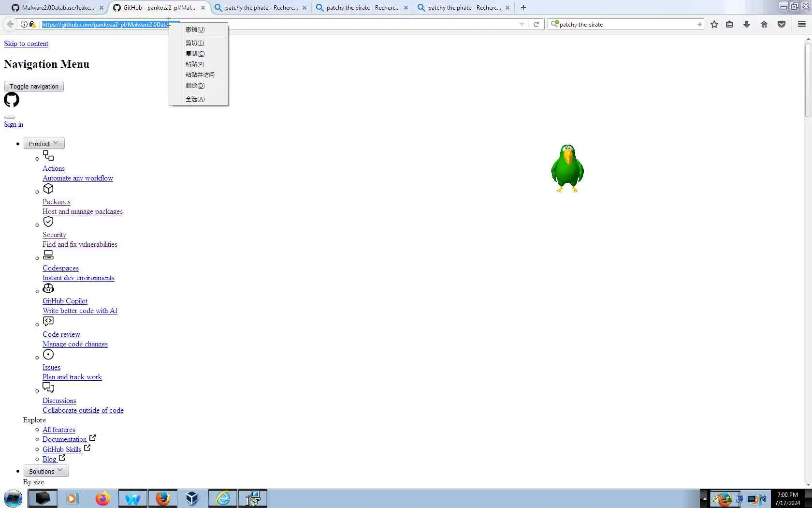The image size is (812, 508).
Task: Open the bookmarks list icon
Action: (x=730, y=24)
